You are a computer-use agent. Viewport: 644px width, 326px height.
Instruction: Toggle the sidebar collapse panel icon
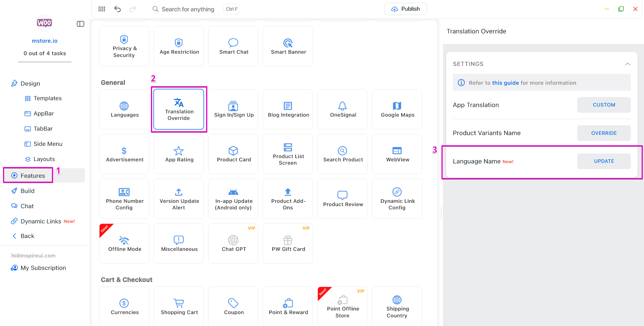[x=81, y=24]
